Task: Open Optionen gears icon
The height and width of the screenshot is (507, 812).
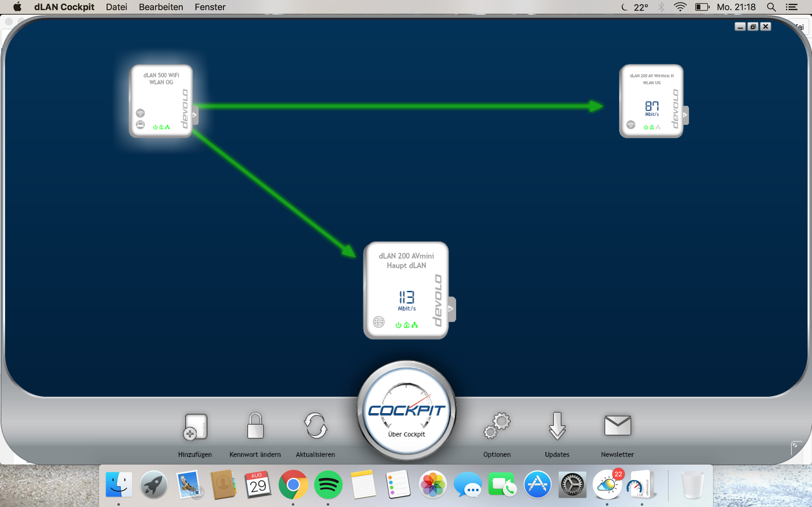Action: (x=497, y=426)
